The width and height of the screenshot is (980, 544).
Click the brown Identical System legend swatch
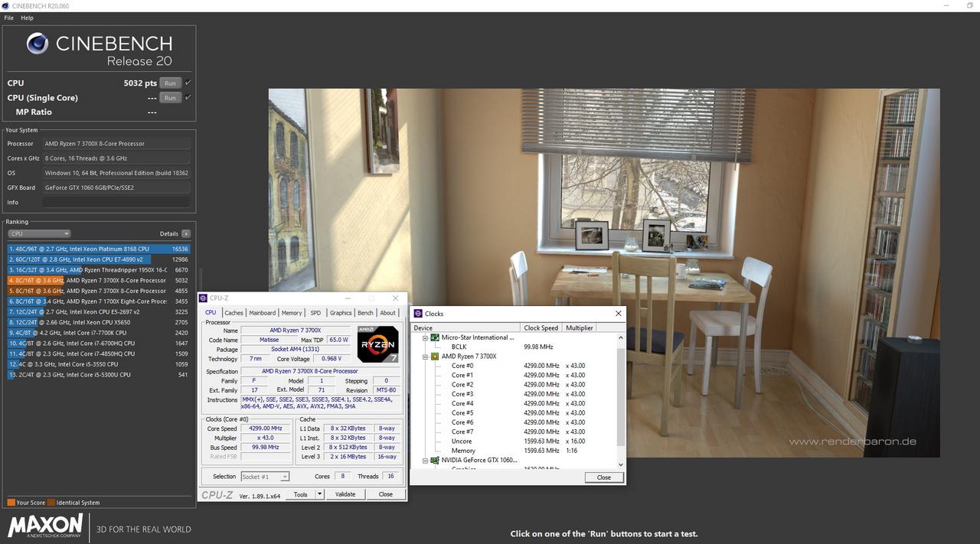[51, 503]
